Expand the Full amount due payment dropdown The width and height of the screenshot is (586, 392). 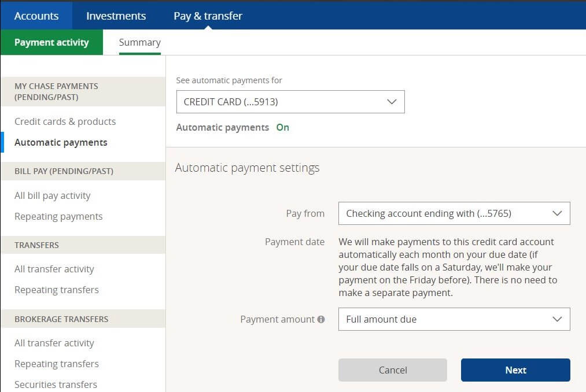[x=454, y=319]
